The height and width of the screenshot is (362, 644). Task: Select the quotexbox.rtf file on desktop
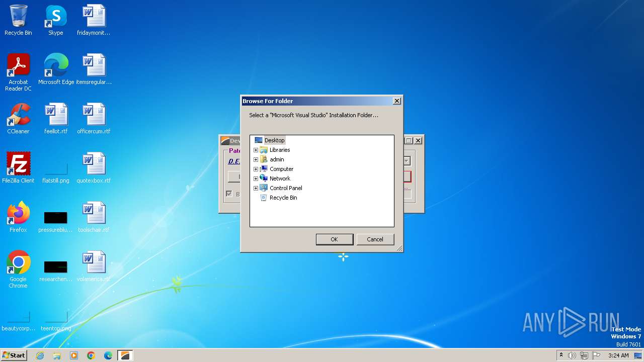[94, 168]
